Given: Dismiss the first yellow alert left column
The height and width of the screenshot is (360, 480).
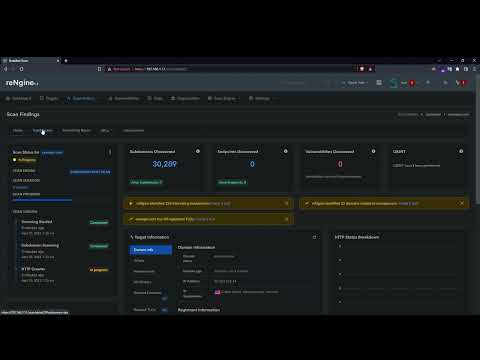Looking at the screenshot, I should [286, 203].
